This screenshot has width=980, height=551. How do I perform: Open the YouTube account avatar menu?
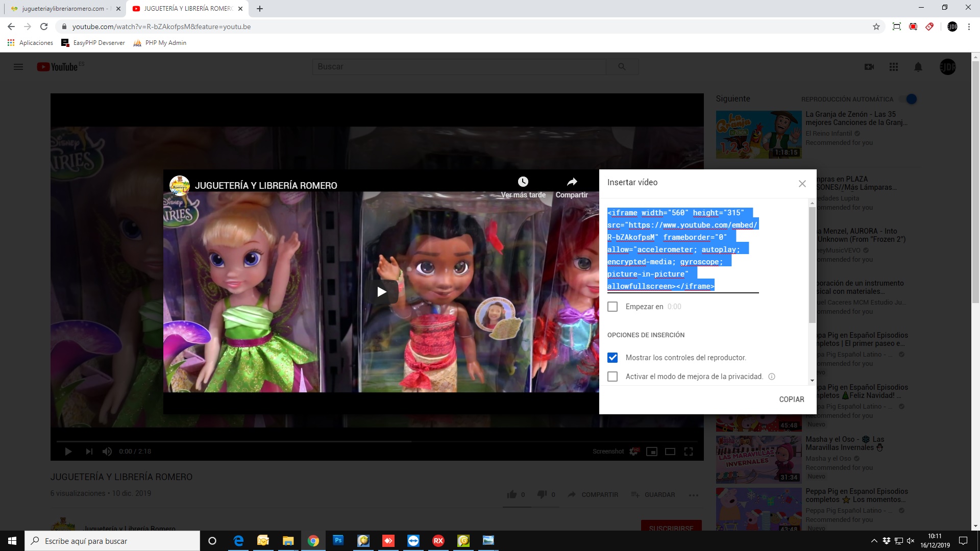948,67
